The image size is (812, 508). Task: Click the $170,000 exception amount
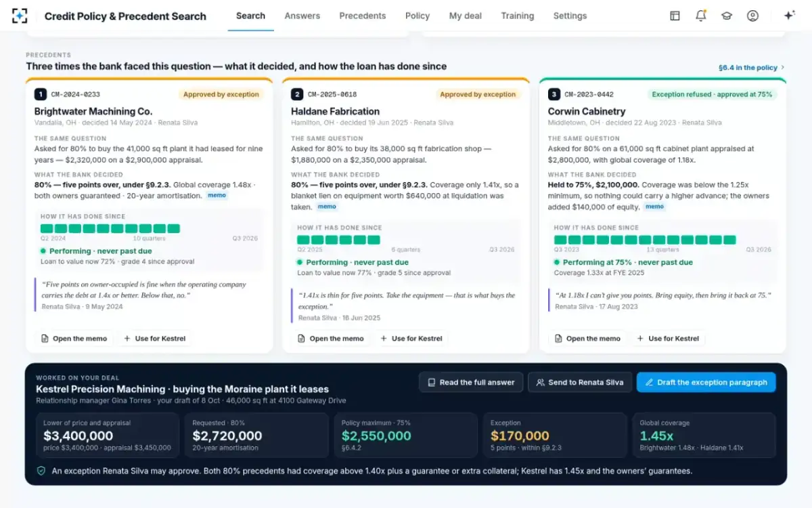coord(520,436)
